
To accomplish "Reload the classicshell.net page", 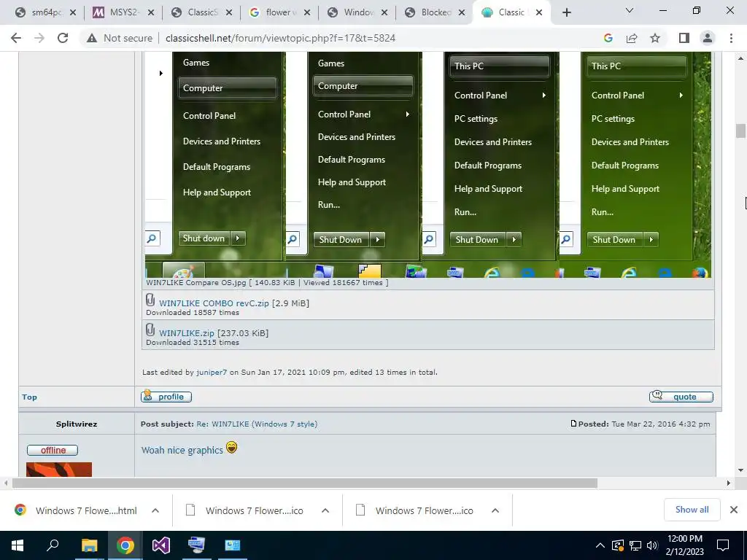I will pos(63,38).
